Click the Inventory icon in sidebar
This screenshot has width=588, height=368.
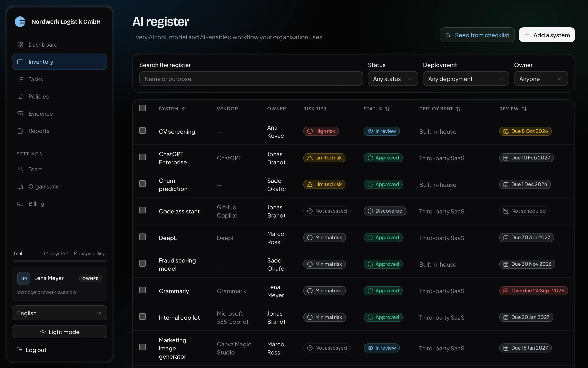20,62
